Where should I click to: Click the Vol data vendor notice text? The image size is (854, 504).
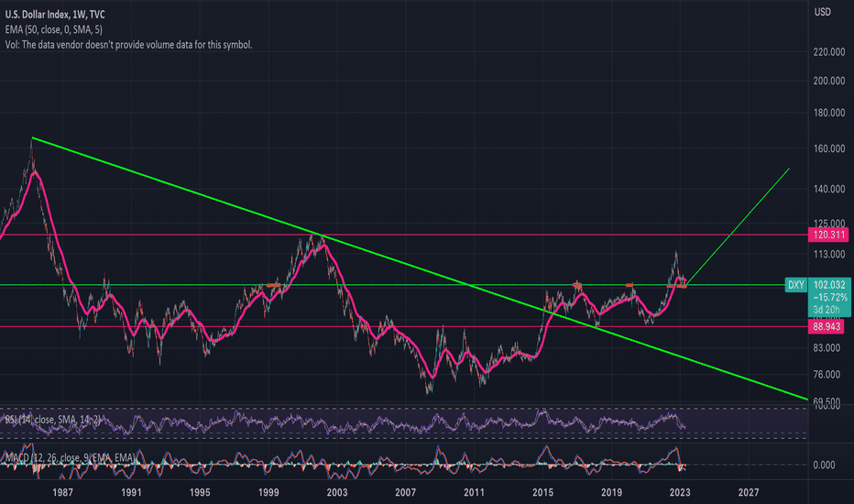coord(128,45)
